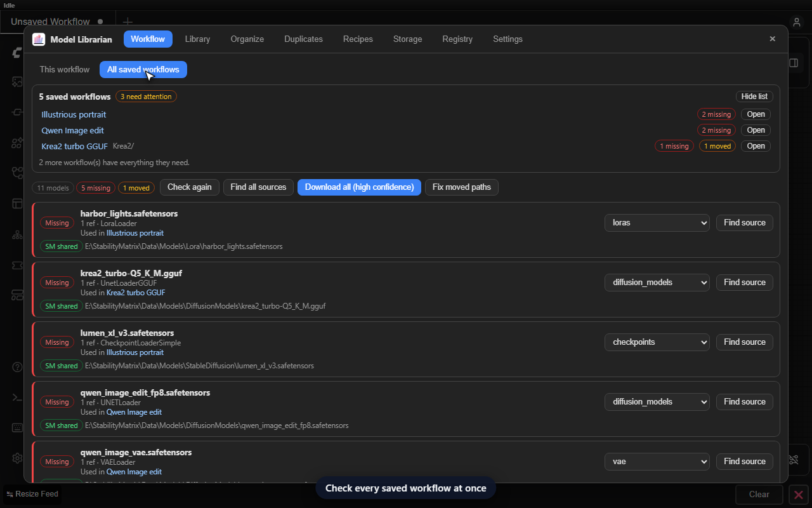Open the Storage tab
Screen dimensions: 812x508
[407, 39]
